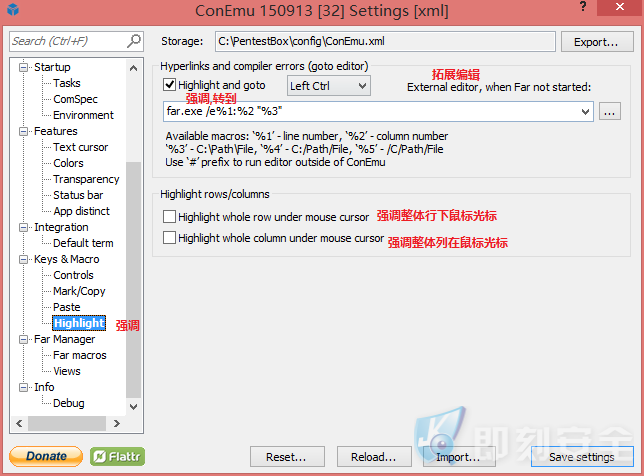644x476 pixels.
Task: Open the far.exe editor command dropdown arrow
Action: [585, 111]
